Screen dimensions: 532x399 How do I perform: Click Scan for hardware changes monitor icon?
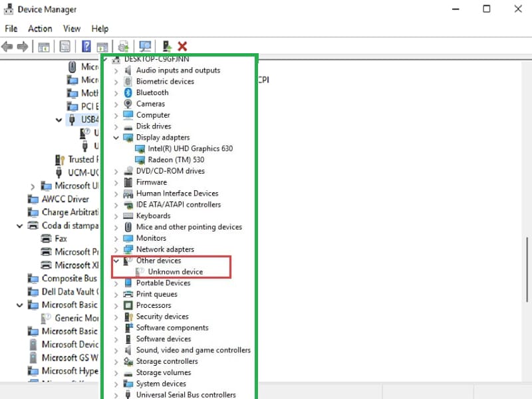tap(145, 46)
